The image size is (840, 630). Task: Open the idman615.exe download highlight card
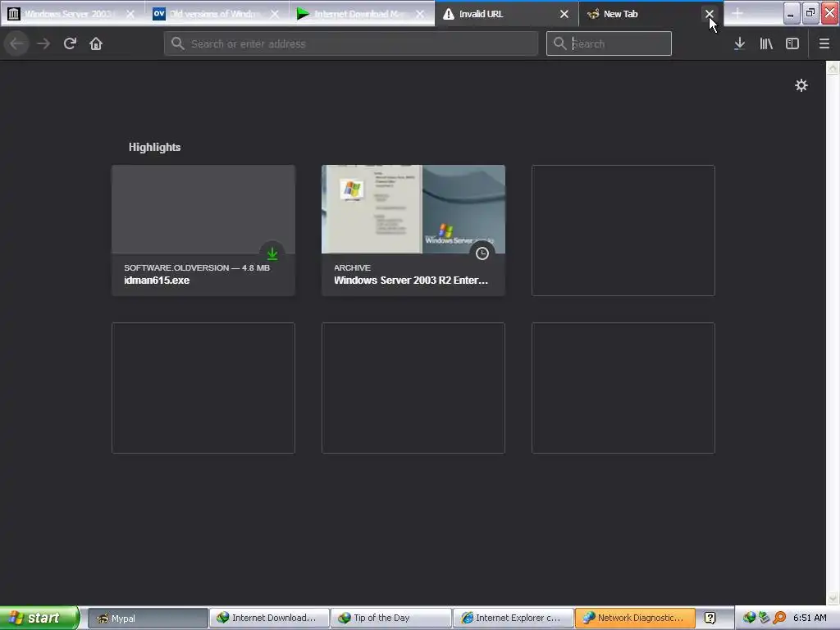(x=203, y=231)
